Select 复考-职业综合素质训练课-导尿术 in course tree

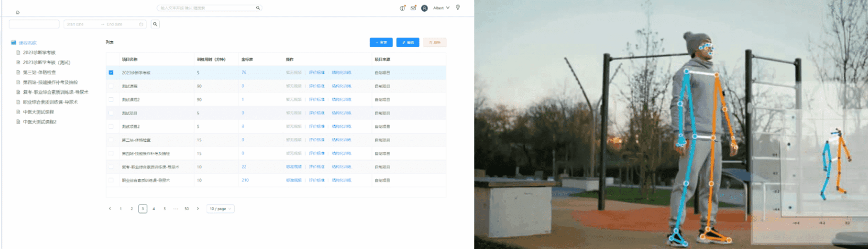tap(56, 92)
